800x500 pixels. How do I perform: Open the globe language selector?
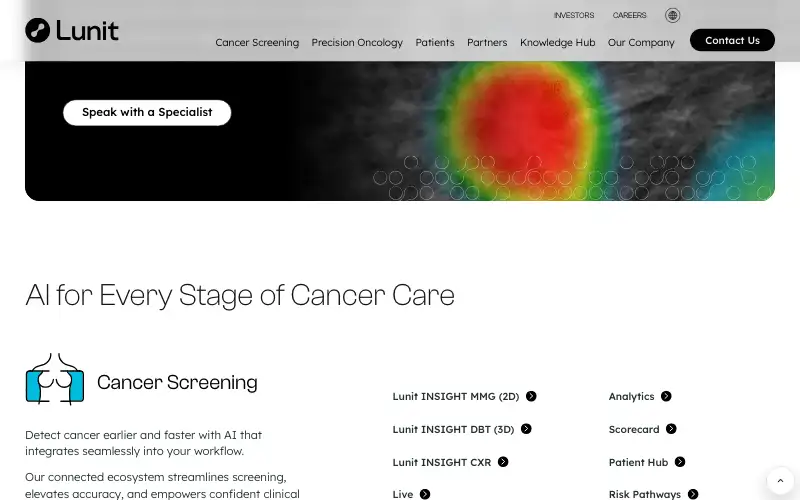672,15
